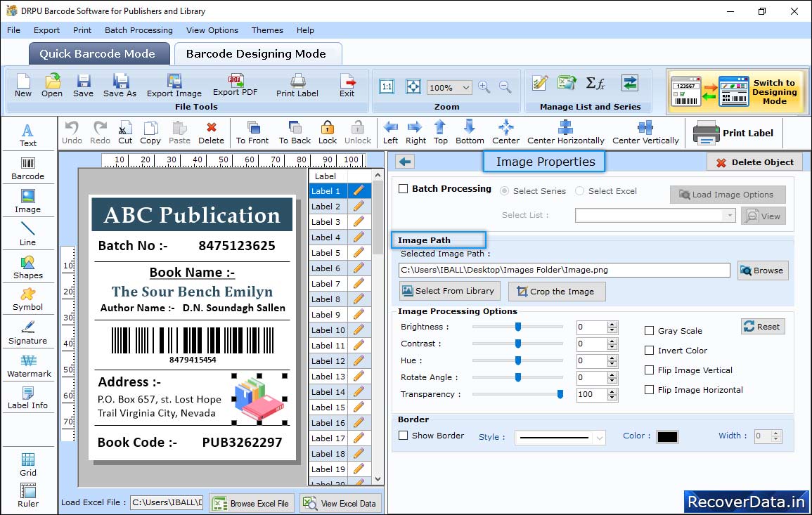Lock the selected object
Image resolution: width=812 pixels, height=515 pixels.
328,133
